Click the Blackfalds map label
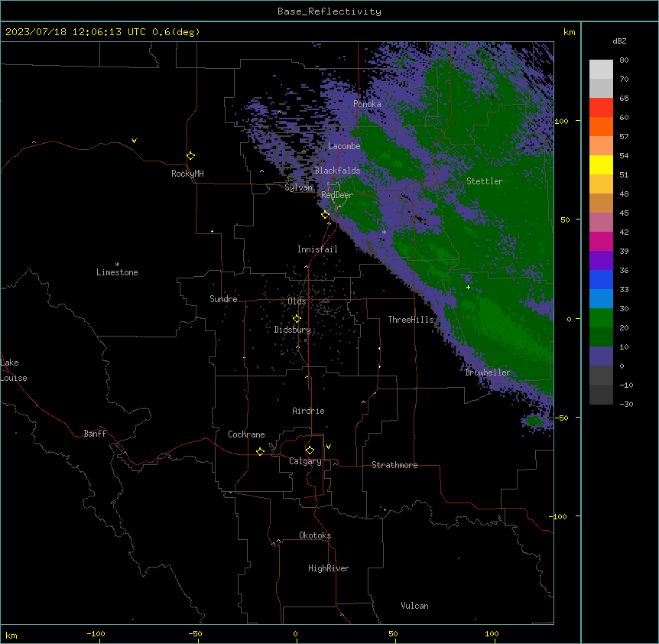 point(337,171)
